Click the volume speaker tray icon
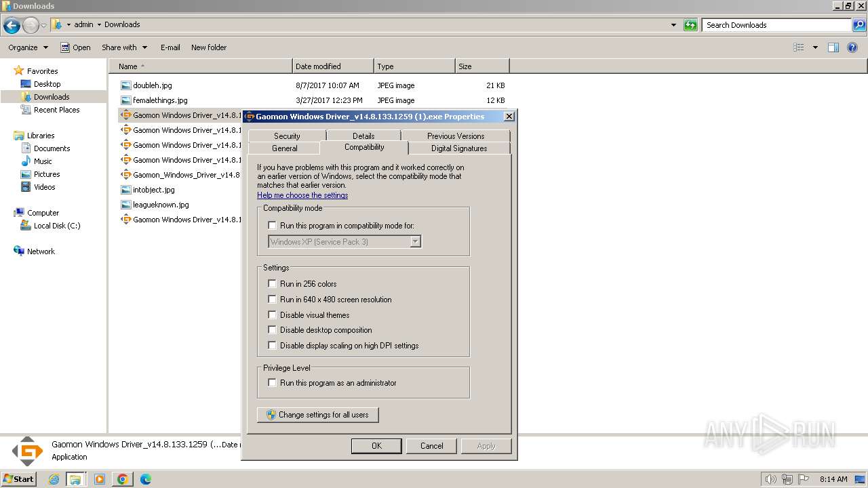Screen dimensions: 868x488 click(x=771, y=479)
